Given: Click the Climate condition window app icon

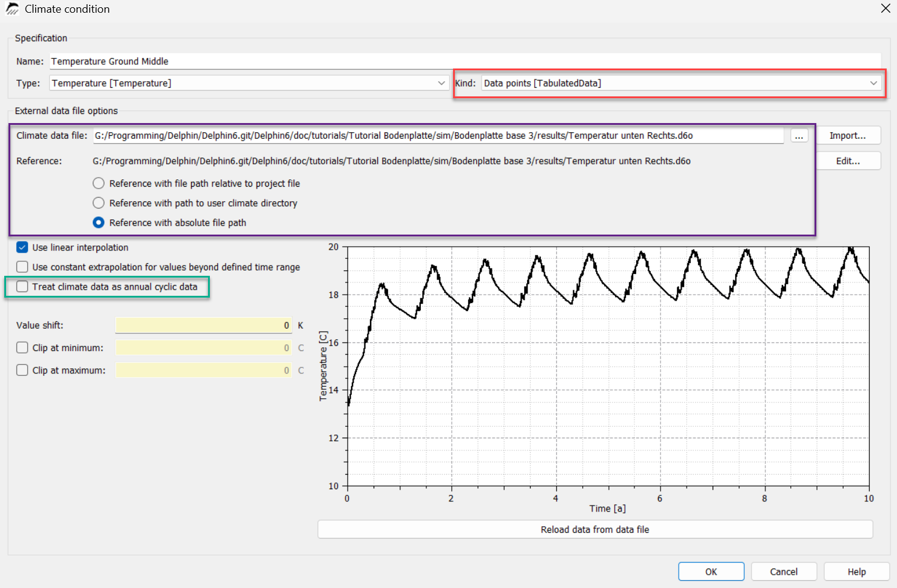Looking at the screenshot, I should [x=12, y=9].
